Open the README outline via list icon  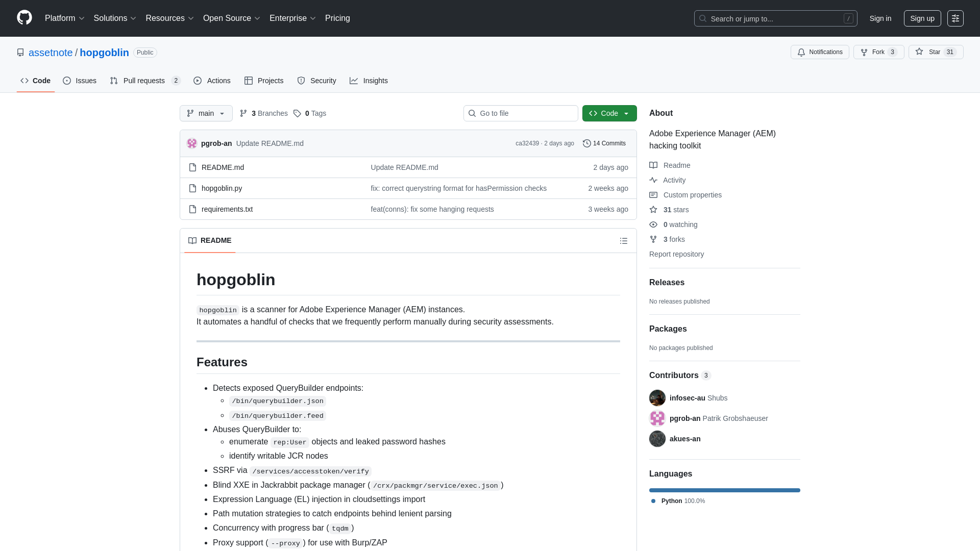click(624, 240)
